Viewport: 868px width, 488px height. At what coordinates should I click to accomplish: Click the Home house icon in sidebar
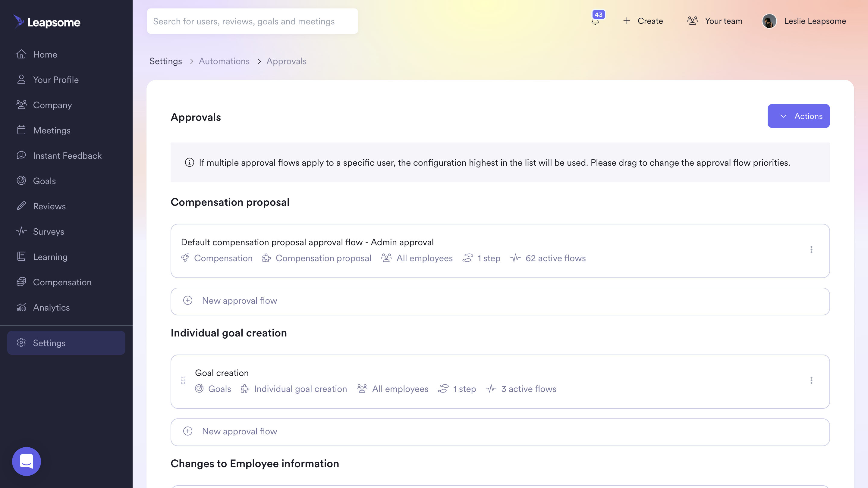point(21,54)
